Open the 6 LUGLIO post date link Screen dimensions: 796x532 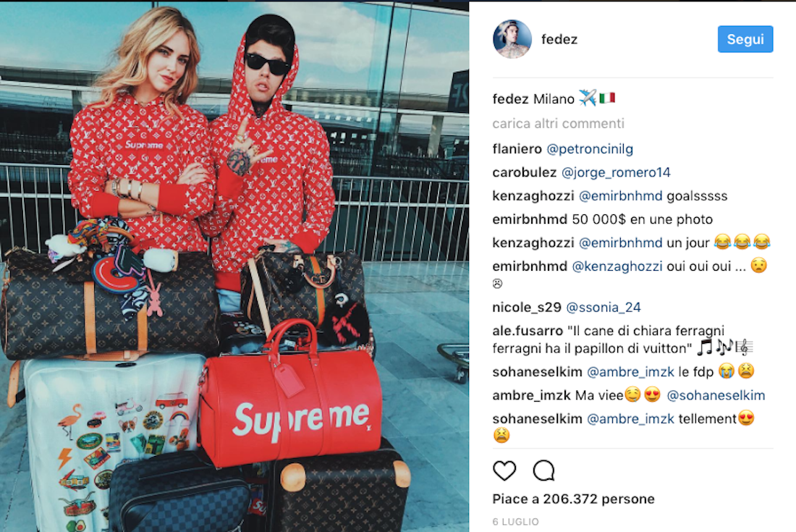coord(515,521)
